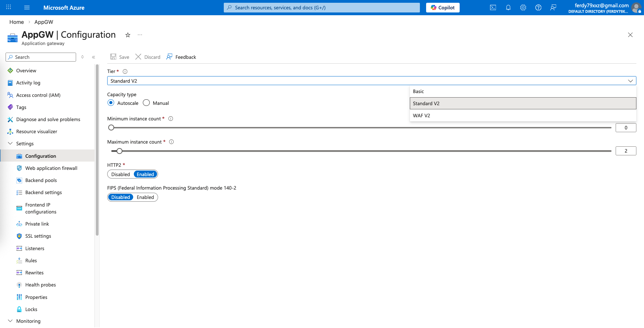
Task: Click the Home breadcrumb link
Action: point(17,22)
